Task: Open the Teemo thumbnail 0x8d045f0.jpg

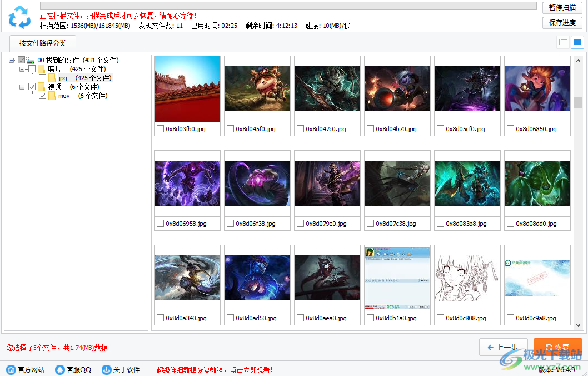Action: click(x=257, y=89)
